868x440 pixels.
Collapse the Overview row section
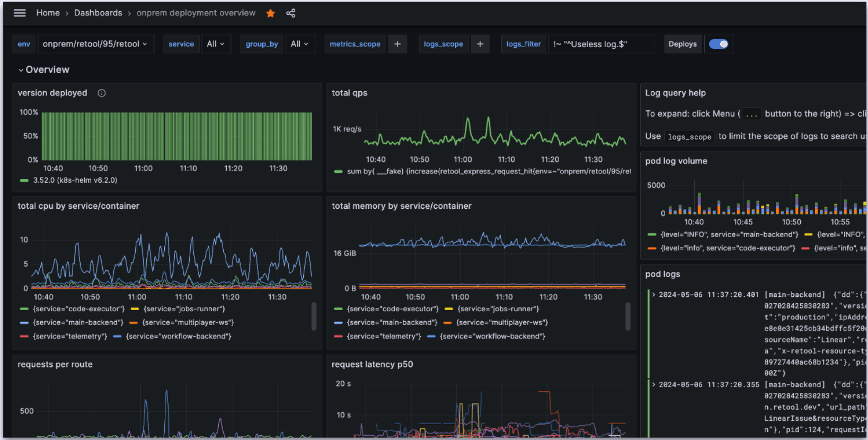tap(21, 70)
